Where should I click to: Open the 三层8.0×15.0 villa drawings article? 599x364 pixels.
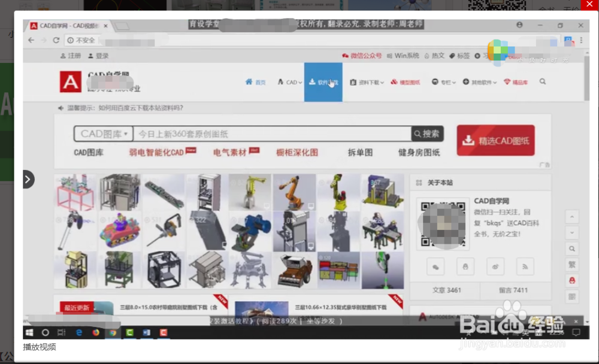pos(168,308)
